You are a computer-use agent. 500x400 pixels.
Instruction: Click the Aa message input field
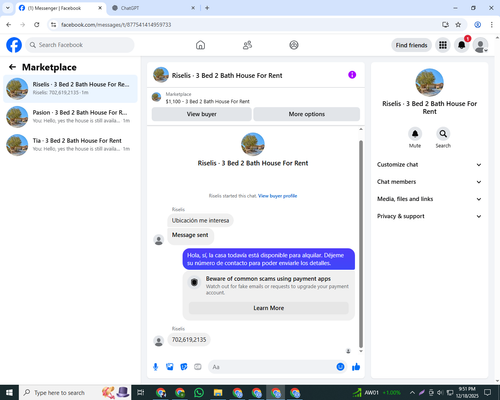(272, 367)
